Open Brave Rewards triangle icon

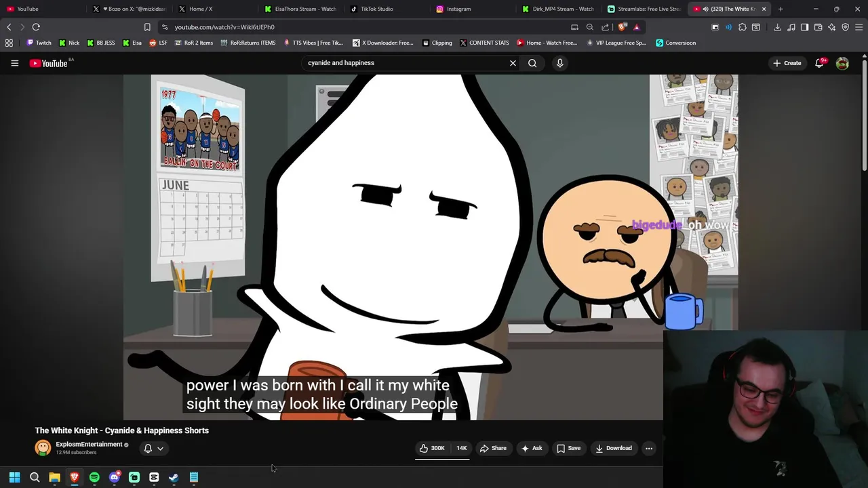click(636, 27)
